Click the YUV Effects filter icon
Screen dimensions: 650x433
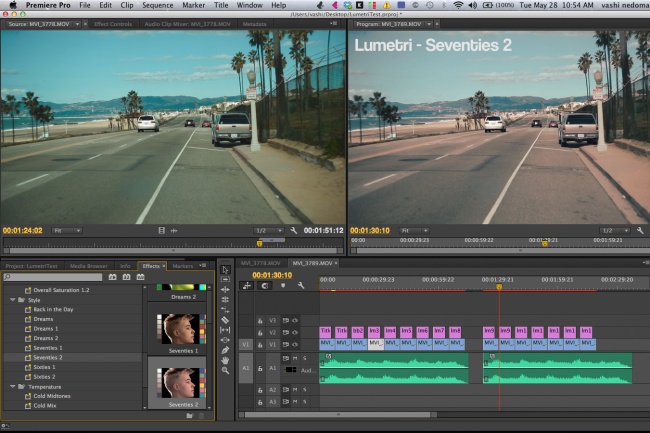[x=141, y=277]
